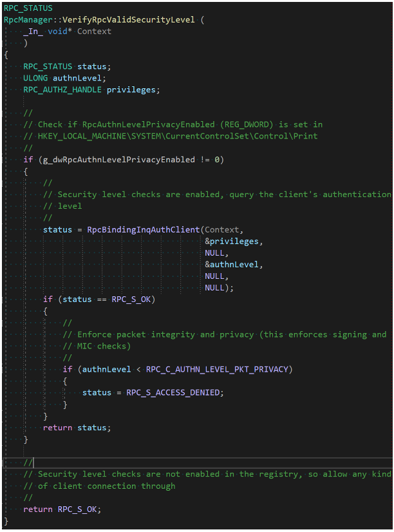The image size is (394, 532).
Task: Click RPC_C_AUTHN_LEVEL_PKT_PRIVACY constant
Action: coord(217,370)
